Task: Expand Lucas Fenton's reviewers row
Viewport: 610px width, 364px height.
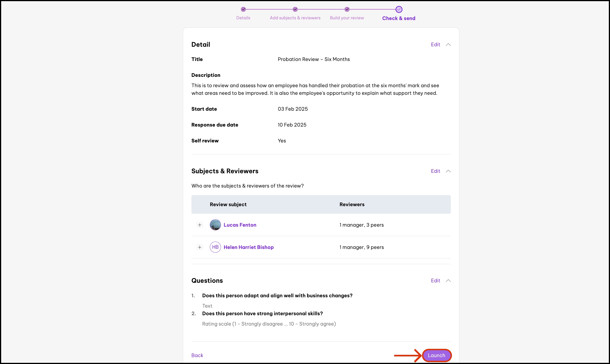Action: pyautogui.click(x=200, y=225)
